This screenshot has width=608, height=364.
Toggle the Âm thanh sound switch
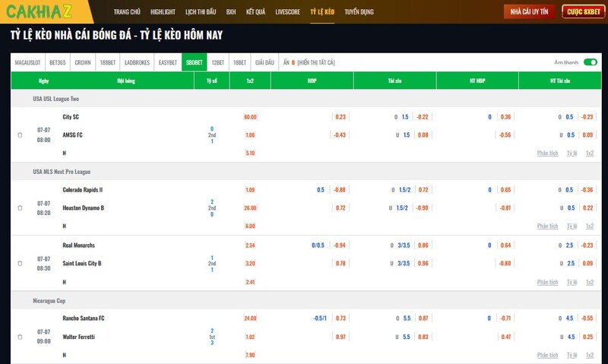point(591,62)
